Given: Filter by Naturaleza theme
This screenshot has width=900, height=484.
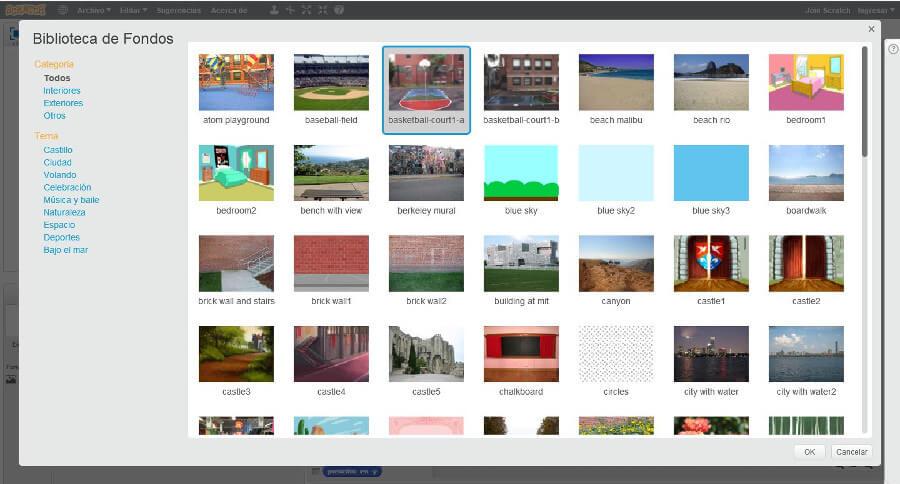Looking at the screenshot, I should coord(64,212).
